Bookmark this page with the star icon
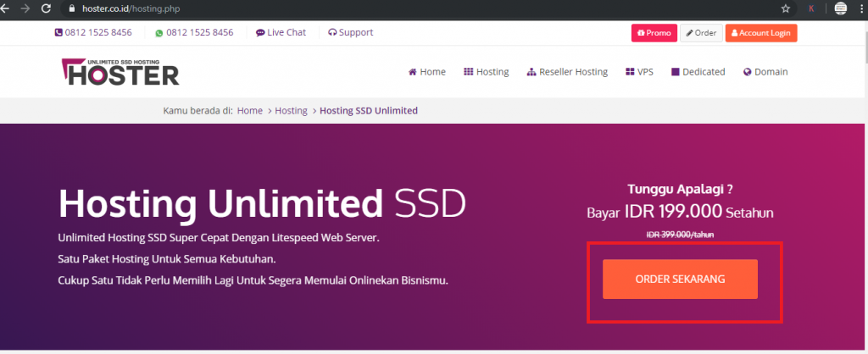868x354 pixels. 786,8
